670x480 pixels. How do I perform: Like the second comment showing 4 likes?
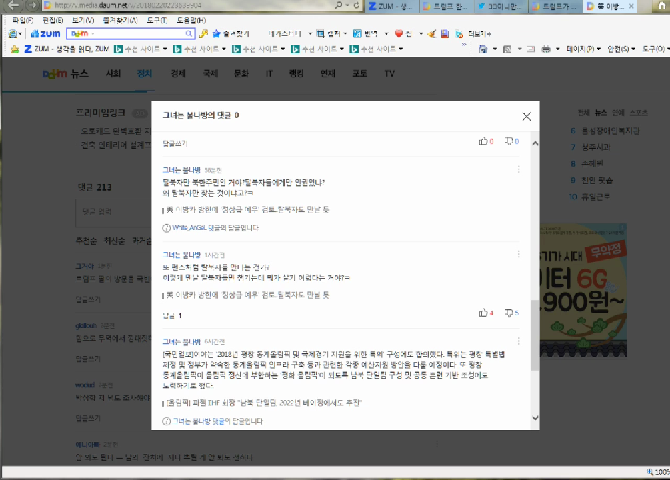484,313
